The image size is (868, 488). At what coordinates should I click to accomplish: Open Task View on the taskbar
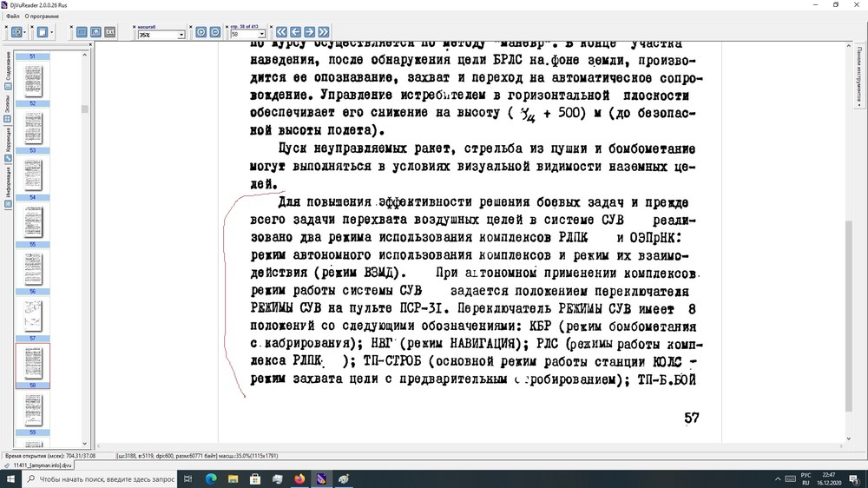[x=188, y=479]
